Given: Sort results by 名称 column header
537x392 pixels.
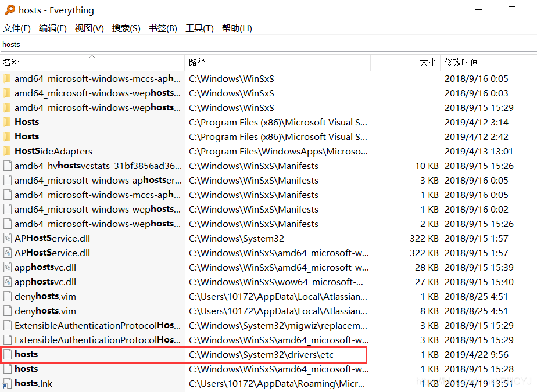Looking at the screenshot, I should 92,62.
